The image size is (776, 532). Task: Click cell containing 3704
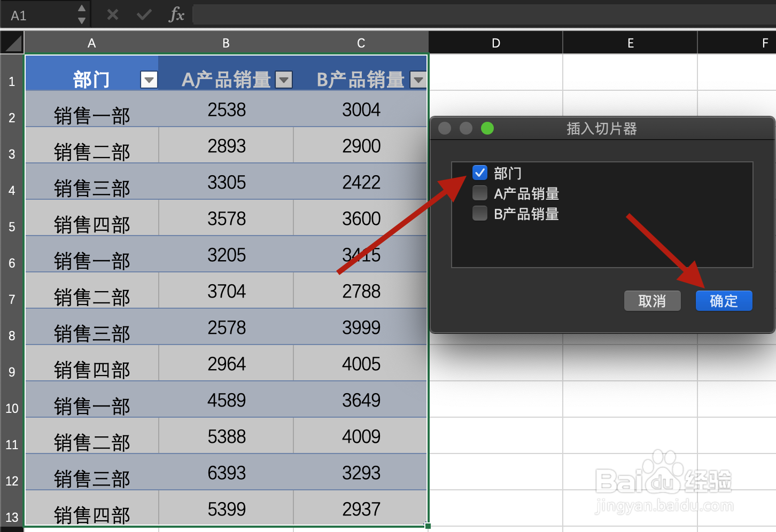pyautogui.click(x=227, y=291)
